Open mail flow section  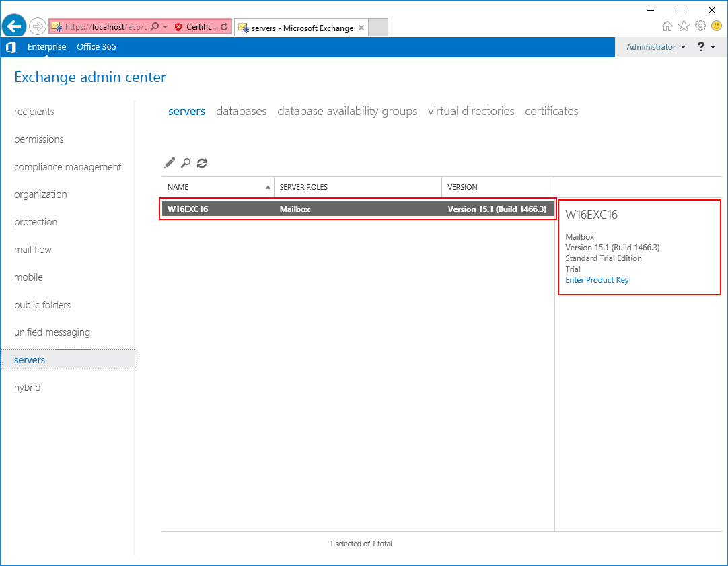click(x=32, y=250)
